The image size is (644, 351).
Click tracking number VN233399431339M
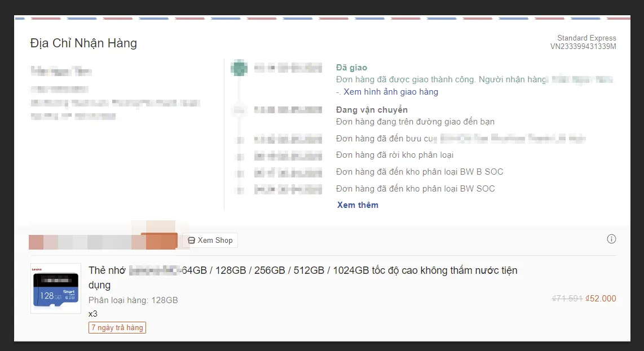click(583, 47)
